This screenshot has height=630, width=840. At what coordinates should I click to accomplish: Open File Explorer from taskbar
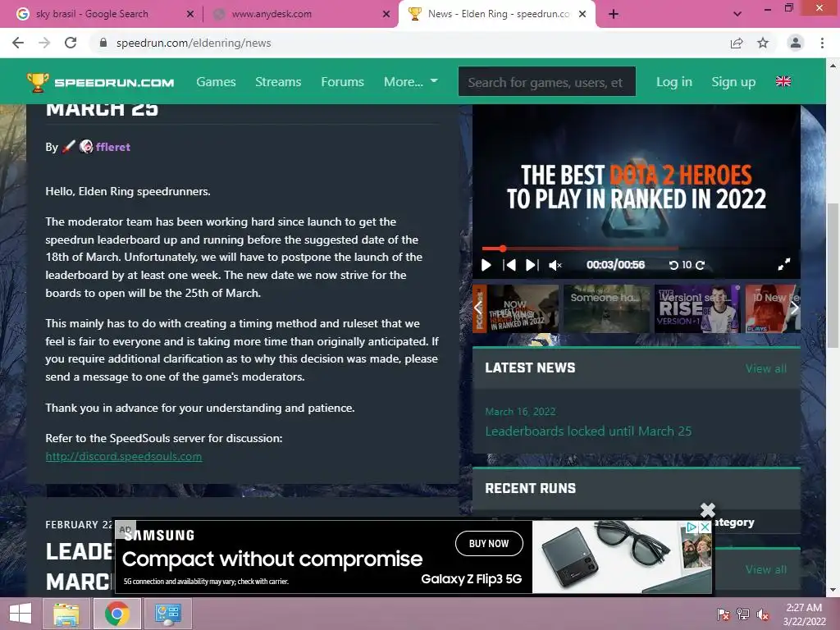pos(66,614)
